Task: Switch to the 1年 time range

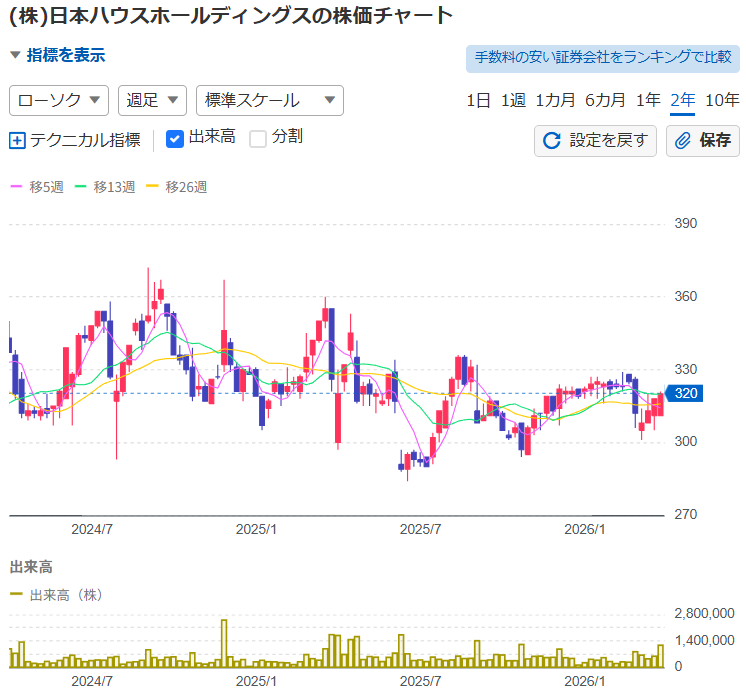Action: [648, 100]
